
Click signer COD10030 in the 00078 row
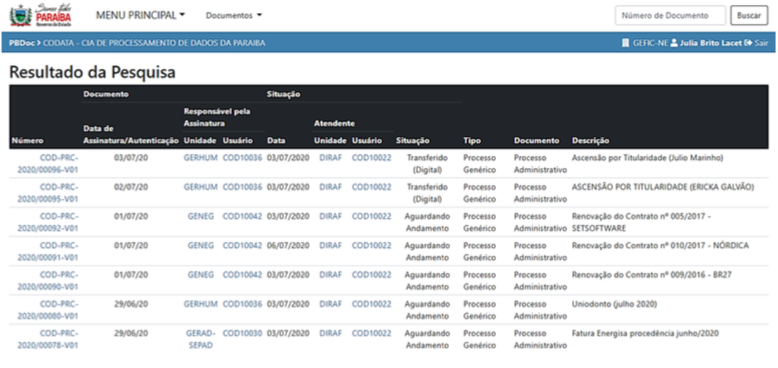point(242,333)
